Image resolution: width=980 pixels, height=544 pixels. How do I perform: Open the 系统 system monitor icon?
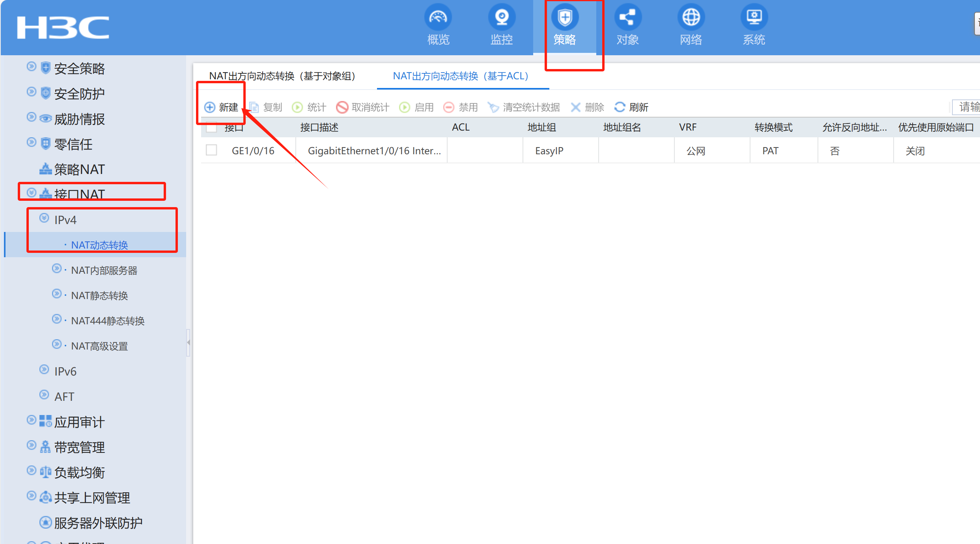click(754, 17)
